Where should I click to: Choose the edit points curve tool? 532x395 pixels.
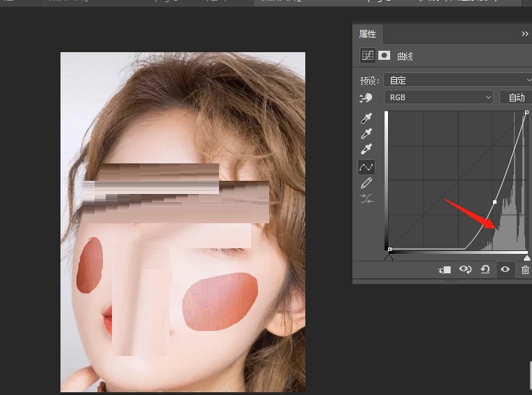coord(366,167)
